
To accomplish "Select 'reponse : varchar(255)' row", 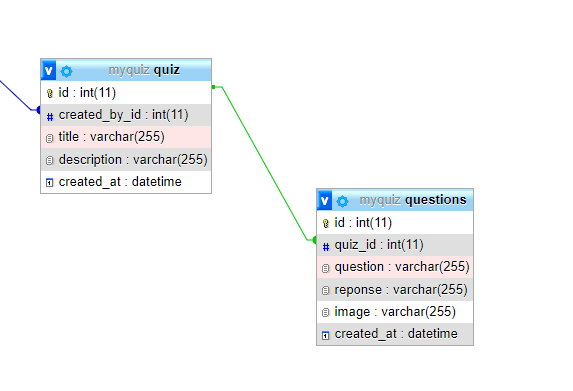I will [395, 289].
